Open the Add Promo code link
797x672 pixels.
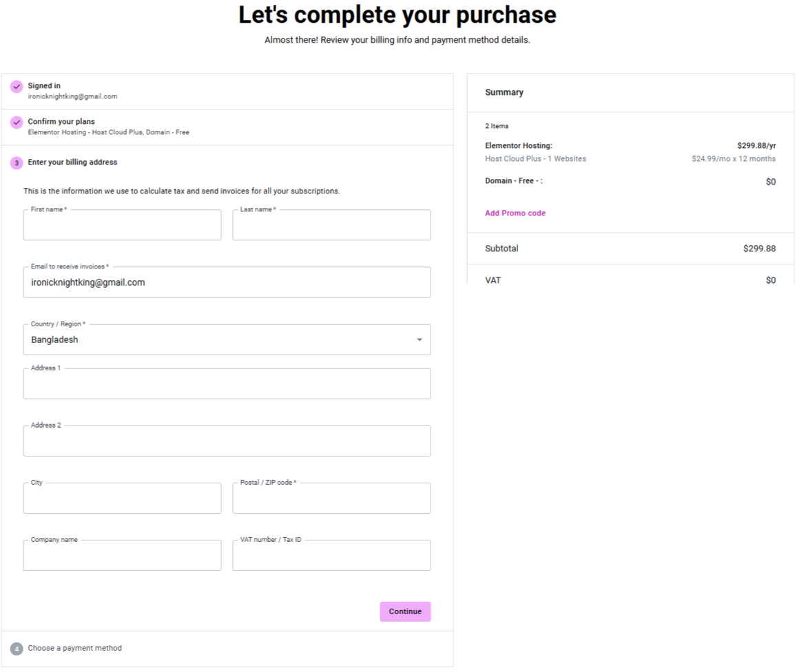(515, 213)
